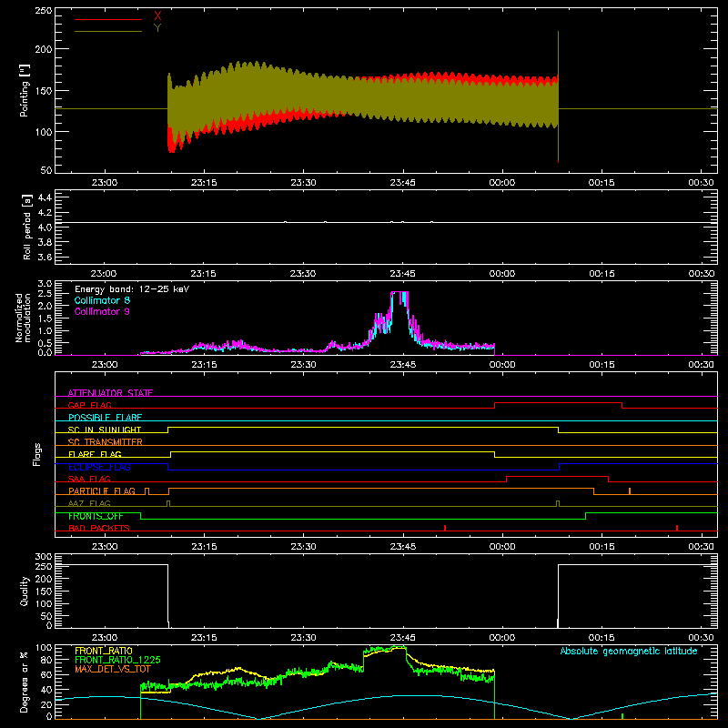
Task: Click the 00:00 tick under roll period plot
Action: [502, 274]
